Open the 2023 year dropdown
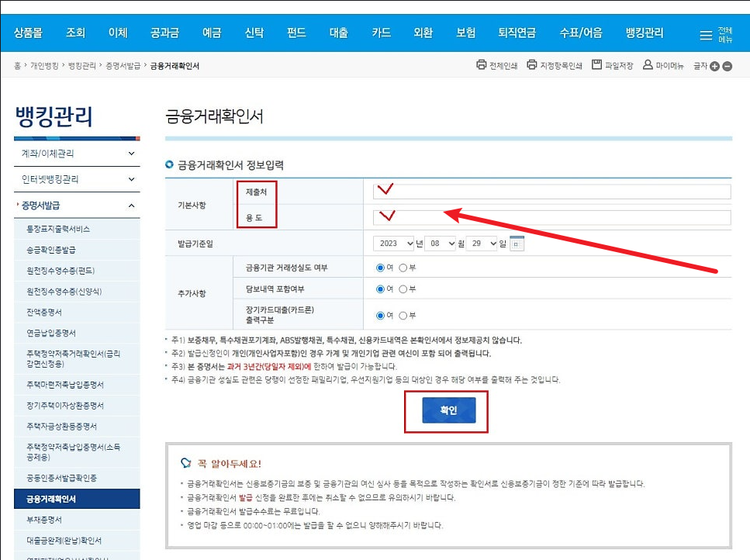 392,243
